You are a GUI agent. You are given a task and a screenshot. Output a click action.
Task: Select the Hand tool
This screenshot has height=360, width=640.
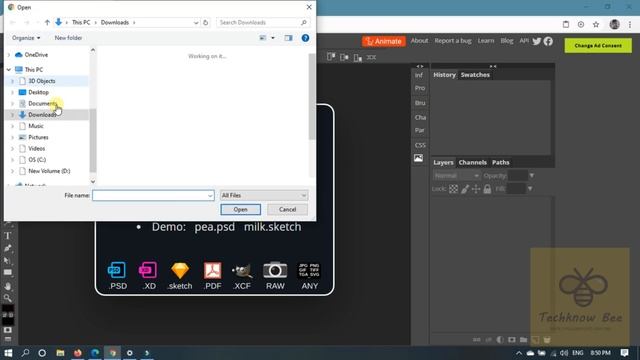8,286
